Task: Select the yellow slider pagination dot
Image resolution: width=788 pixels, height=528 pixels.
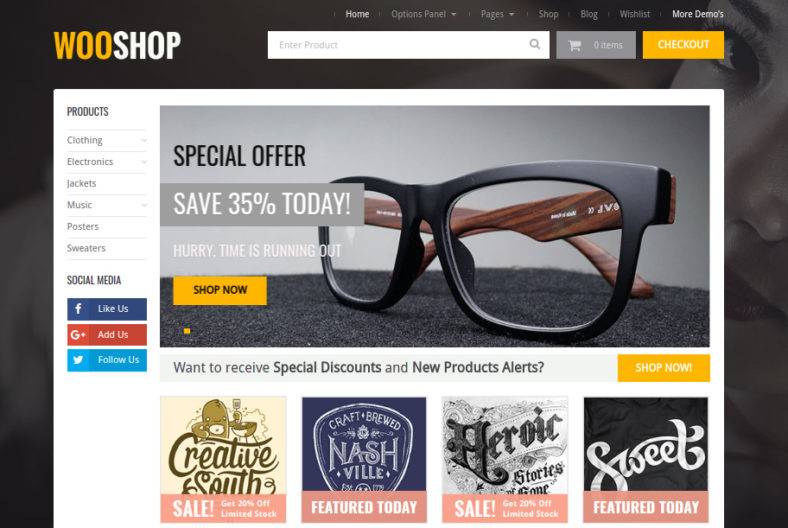Action: tap(187, 331)
